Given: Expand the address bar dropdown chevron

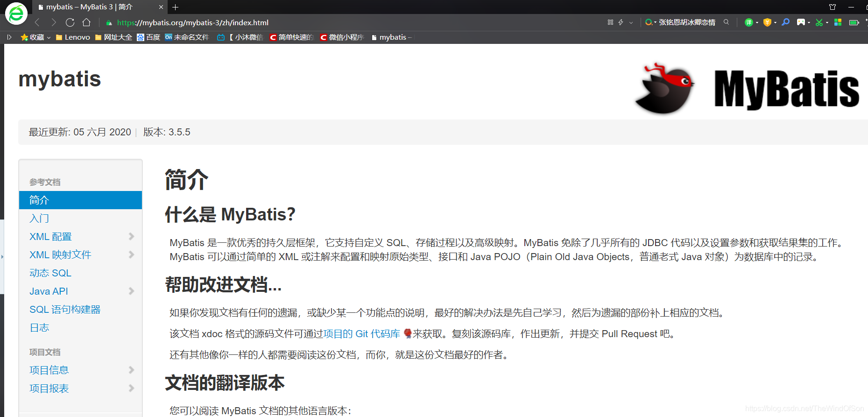Looking at the screenshot, I should click(x=631, y=22).
